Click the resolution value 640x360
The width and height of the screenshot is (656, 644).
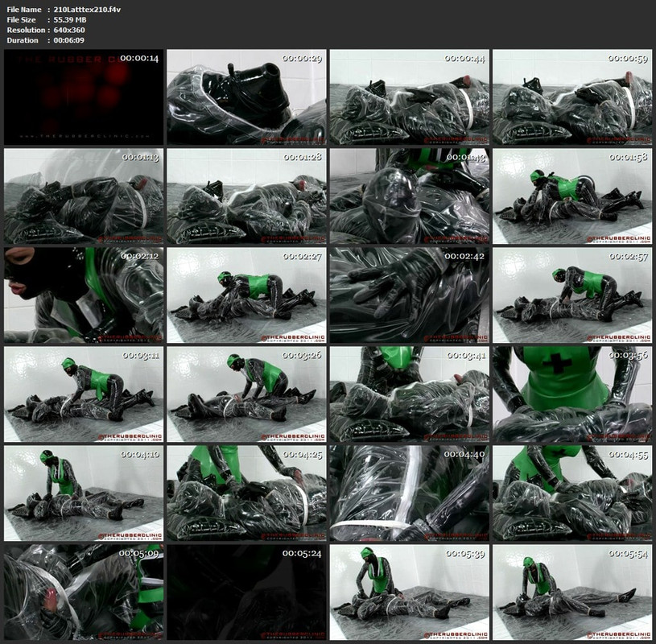69,30
